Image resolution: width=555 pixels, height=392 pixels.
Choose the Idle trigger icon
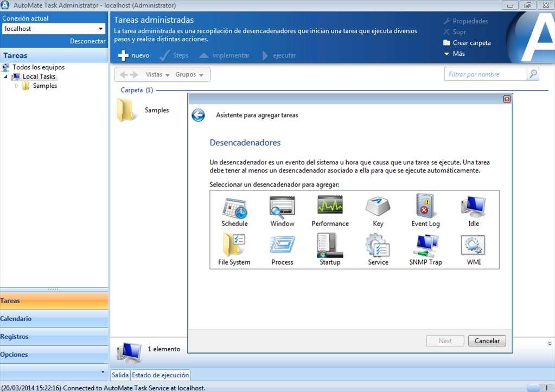coord(473,207)
